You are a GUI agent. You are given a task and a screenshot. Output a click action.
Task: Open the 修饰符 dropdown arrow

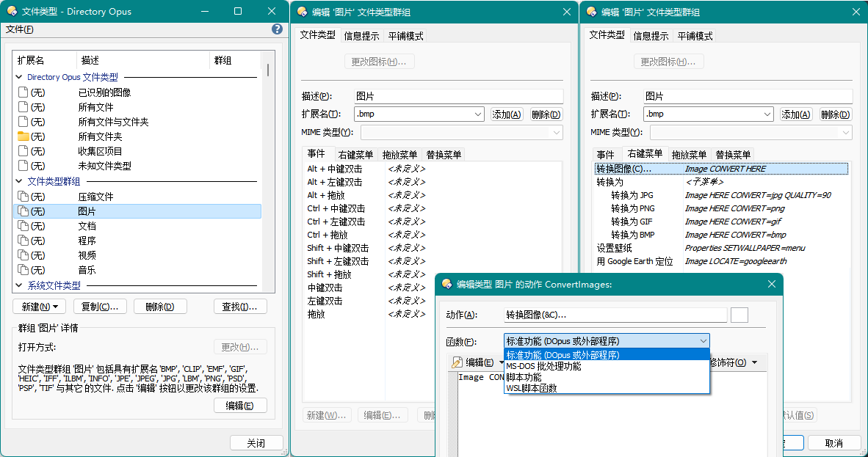754,362
